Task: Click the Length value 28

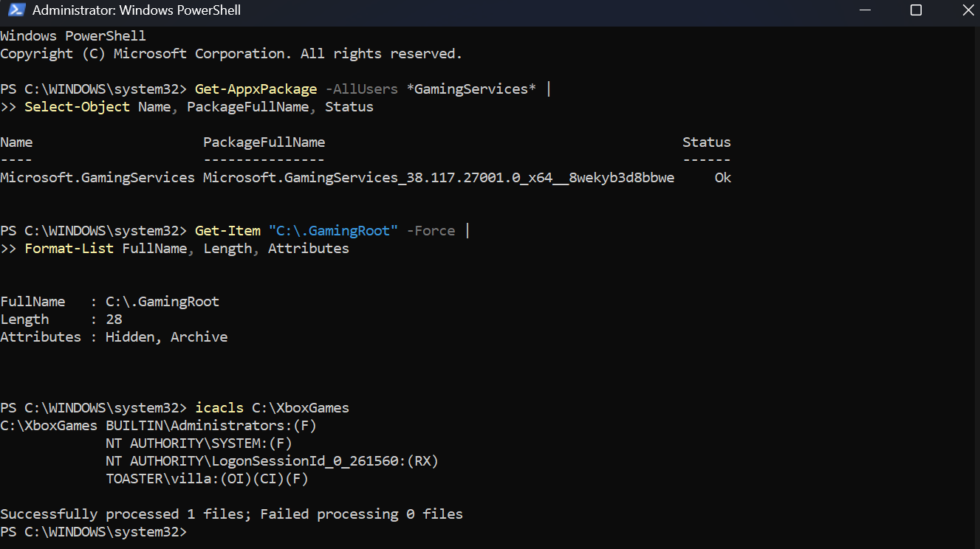Action: point(114,320)
